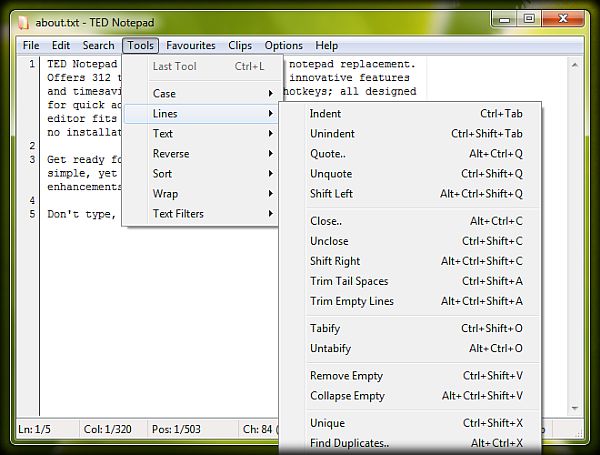The height and width of the screenshot is (455, 600).
Task: Open the Favourites menu
Action: point(190,45)
